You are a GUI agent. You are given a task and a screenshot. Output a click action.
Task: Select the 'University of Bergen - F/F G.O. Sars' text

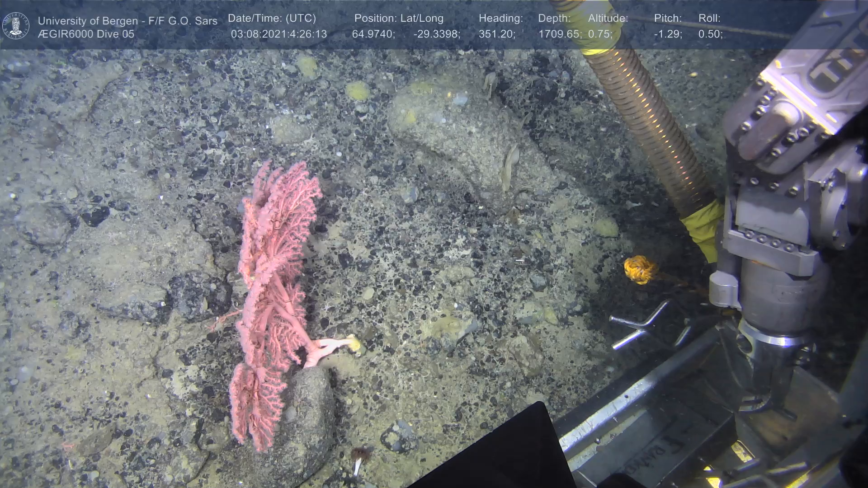(127, 21)
